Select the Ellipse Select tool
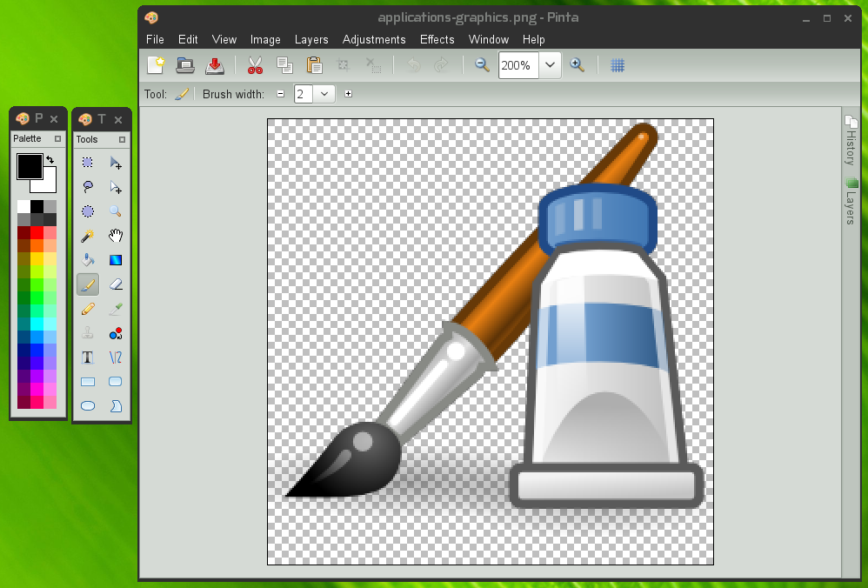The image size is (868, 588). 88,211
